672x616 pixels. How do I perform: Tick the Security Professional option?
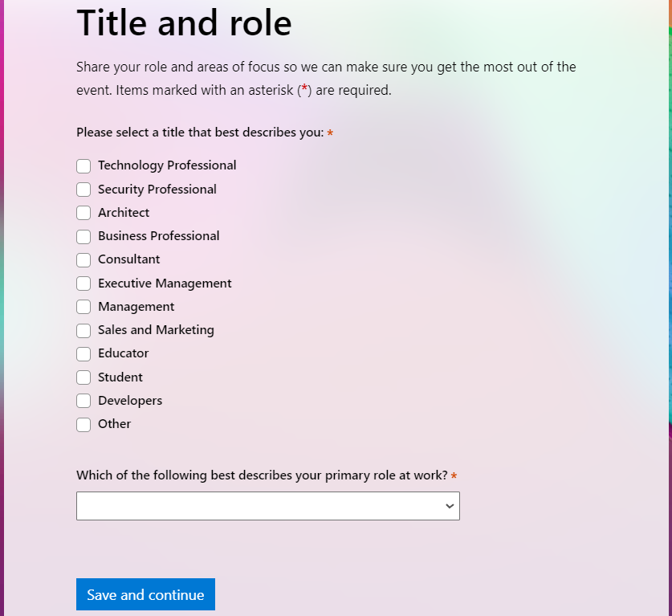tap(83, 190)
